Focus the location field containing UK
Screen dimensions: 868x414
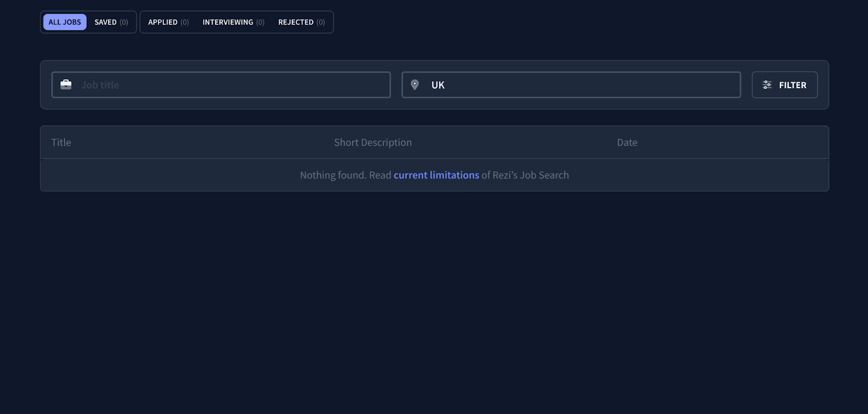(x=571, y=85)
